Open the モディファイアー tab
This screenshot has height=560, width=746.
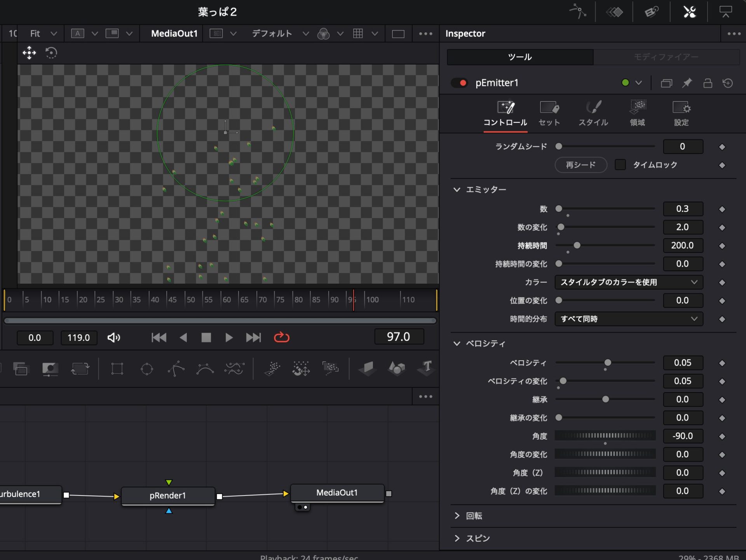[666, 57]
